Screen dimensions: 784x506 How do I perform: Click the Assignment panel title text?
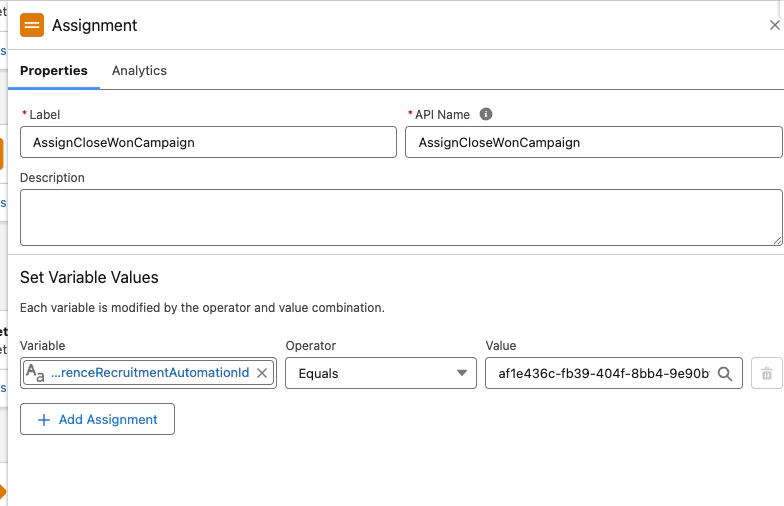(94, 25)
